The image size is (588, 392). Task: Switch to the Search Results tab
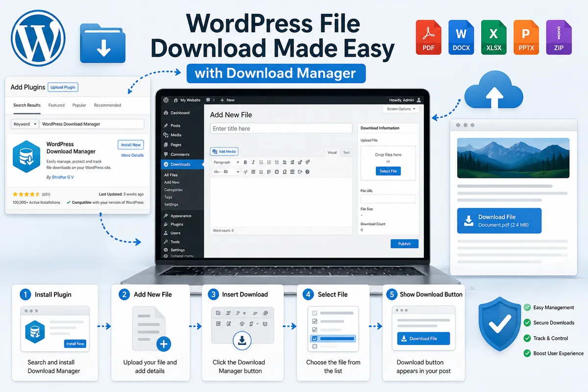(x=27, y=105)
